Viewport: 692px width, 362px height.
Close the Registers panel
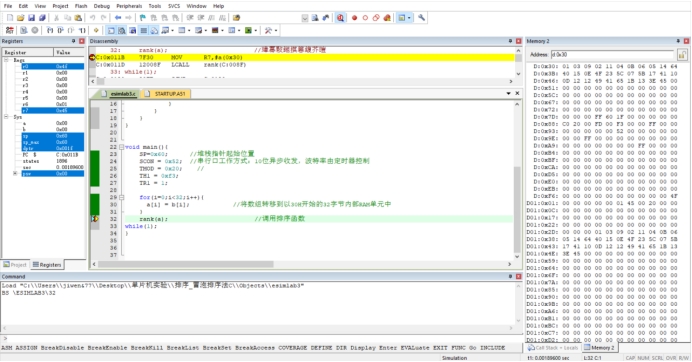tap(82, 41)
